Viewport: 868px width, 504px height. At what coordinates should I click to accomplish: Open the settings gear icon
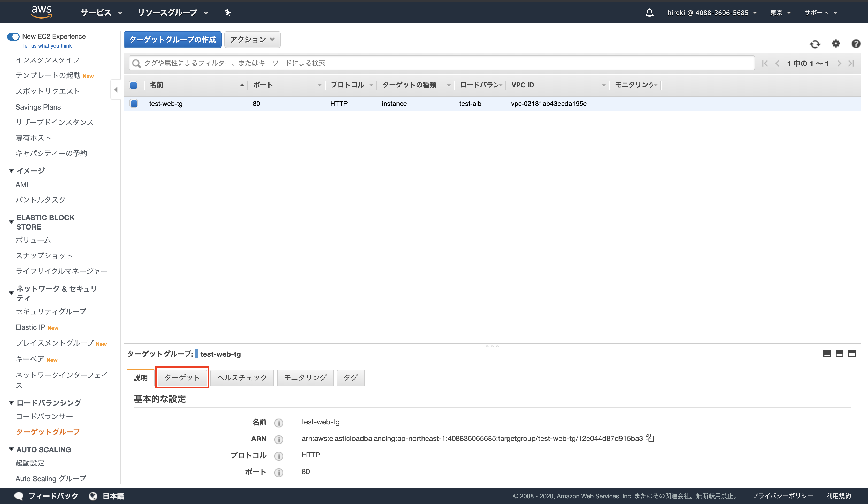tap(836, 44)
